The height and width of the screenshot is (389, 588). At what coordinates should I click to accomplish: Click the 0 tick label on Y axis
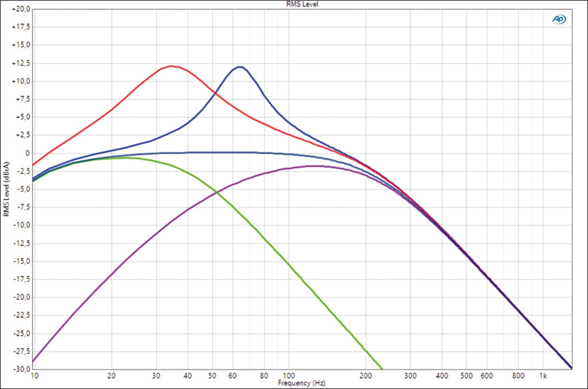27,153
